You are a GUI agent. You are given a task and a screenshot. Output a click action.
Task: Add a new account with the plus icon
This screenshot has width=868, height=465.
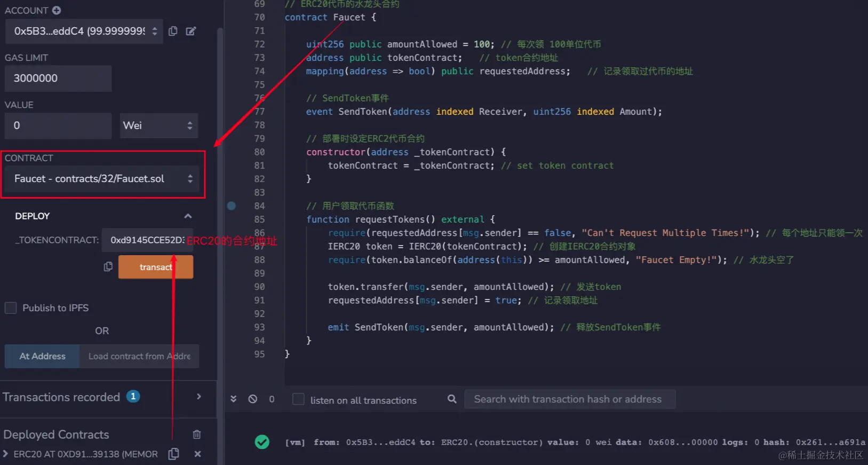tap(57, 10)
